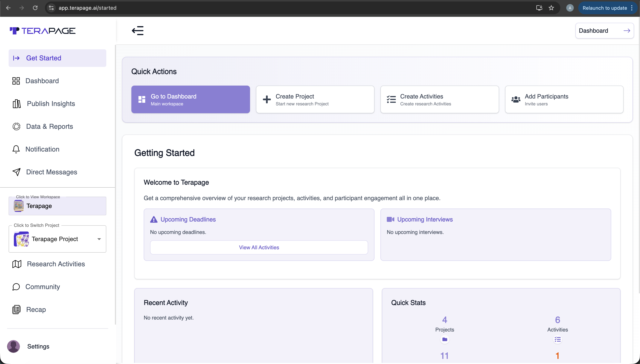Click the Go to Dashboard quick action
Image resolution: width=640 pixels, height=364 pixels.
click(x=191, y=99)
